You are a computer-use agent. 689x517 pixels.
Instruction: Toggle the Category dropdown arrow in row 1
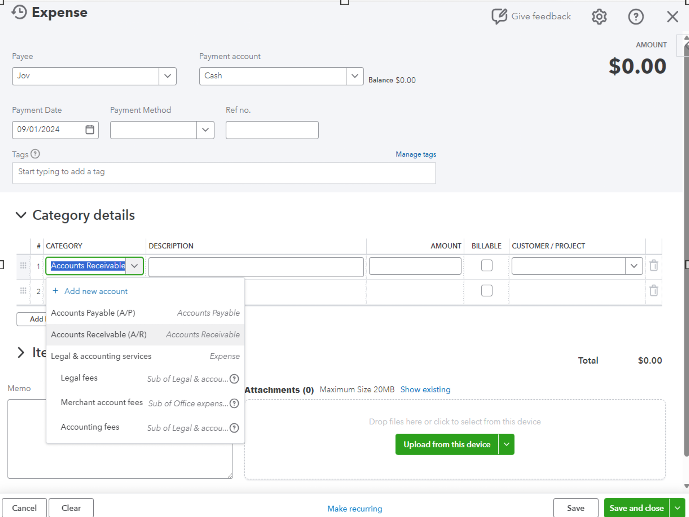click(x=134, y=266)
